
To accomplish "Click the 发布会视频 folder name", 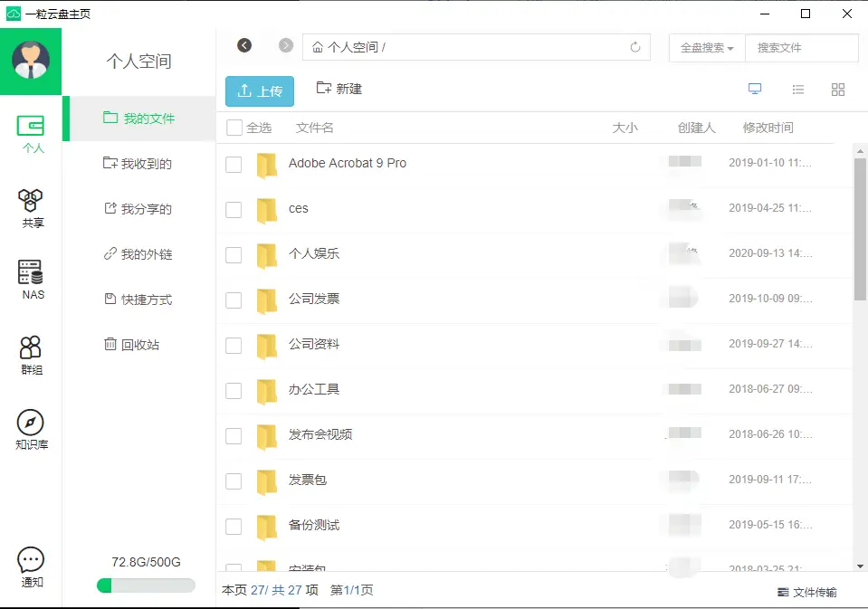I will click(x=320, y=434).
